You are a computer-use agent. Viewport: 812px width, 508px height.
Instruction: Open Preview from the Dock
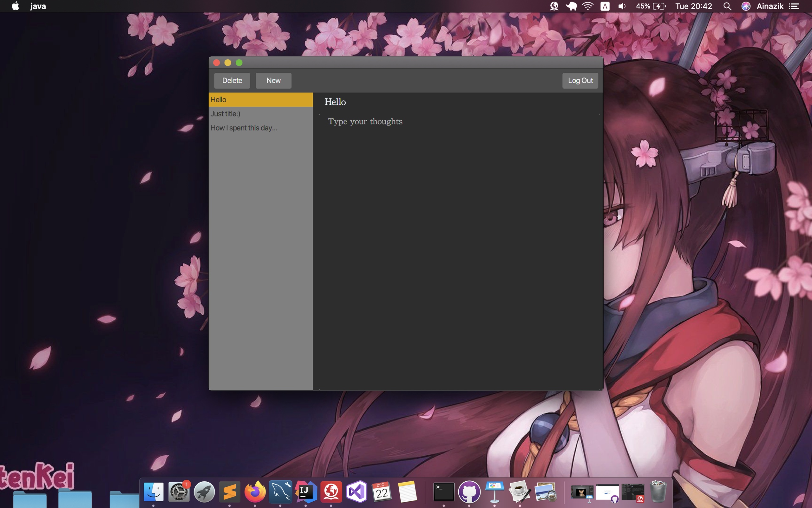(545, 492)
